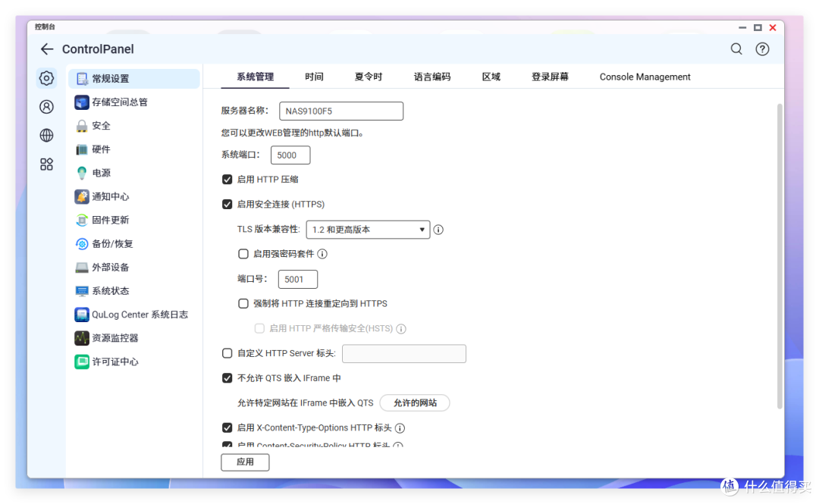
Task: Switch to 语言编码 tab
Action: (432, 77)
